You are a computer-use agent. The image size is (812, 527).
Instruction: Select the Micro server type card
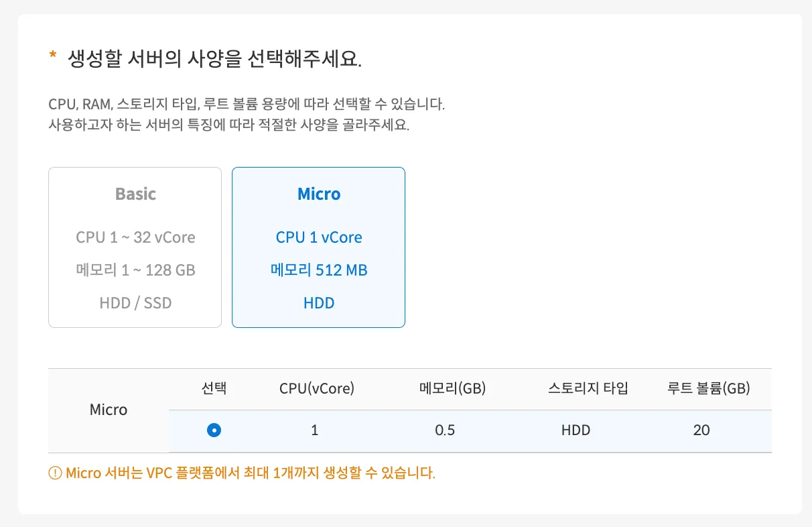pyautogui.click(x=318, y=247)
